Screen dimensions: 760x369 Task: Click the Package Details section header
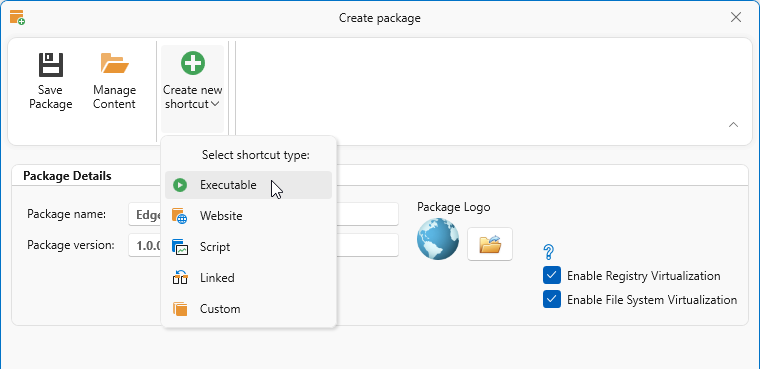67,176
